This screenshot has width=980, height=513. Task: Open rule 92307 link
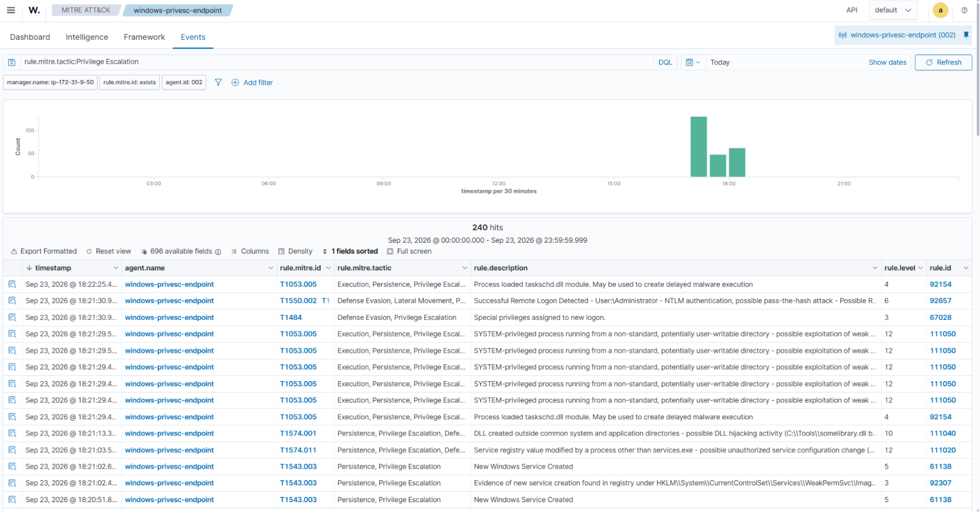tap(940, 483)
